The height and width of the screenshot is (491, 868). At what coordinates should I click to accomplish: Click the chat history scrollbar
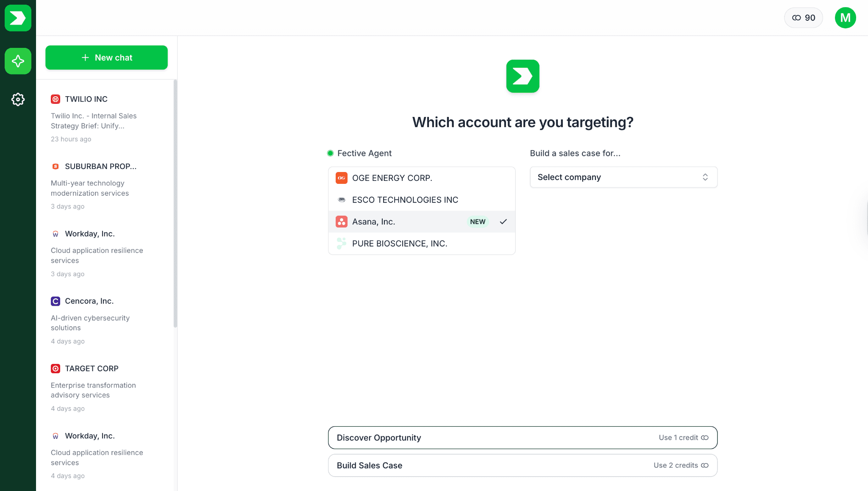175,203
